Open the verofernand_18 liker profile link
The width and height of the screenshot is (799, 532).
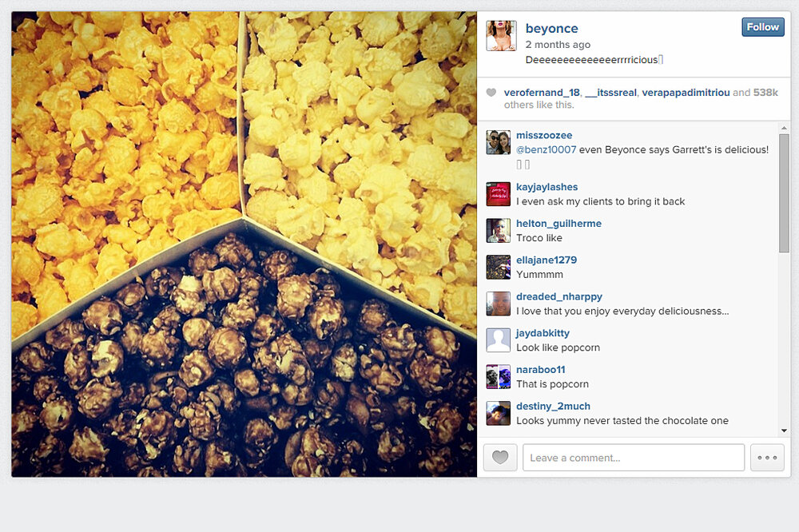click(542, 93)
